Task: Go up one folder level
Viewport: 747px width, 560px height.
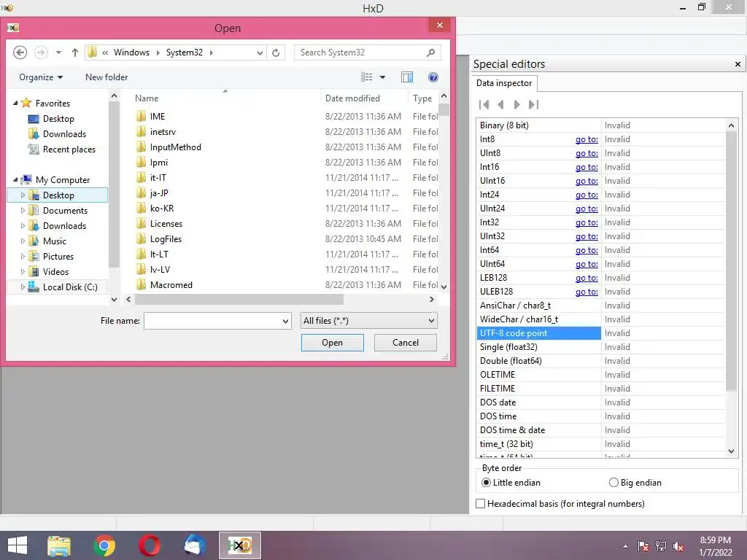Action: [x=75, y=52]
